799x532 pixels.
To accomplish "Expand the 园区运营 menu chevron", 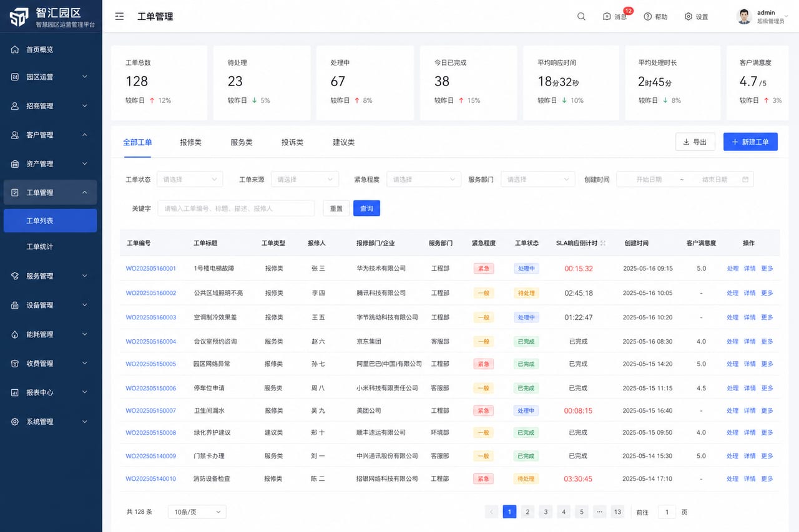I will click(x=85, y=77).
